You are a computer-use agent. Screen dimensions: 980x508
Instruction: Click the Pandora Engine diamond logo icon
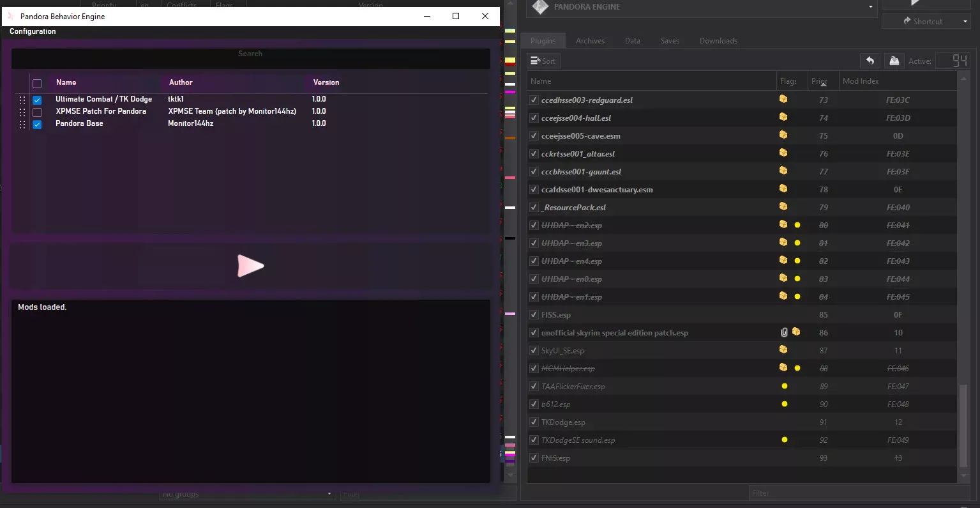click(540, 7)
